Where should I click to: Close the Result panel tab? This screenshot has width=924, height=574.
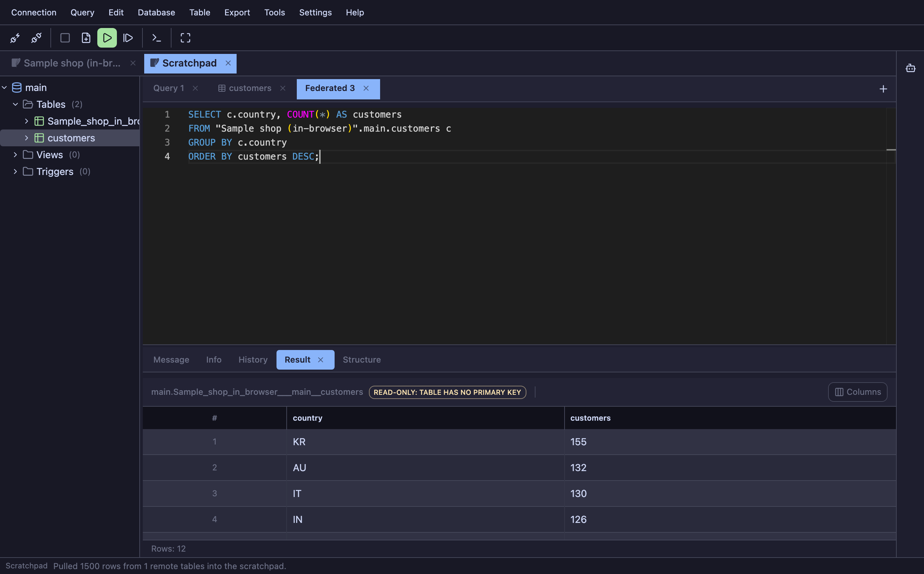point(320,360)
